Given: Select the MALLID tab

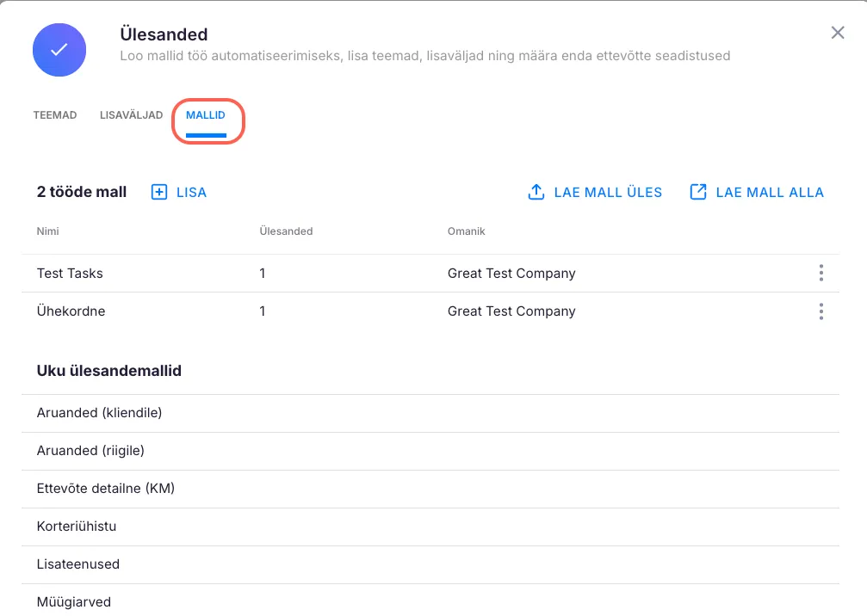Looking at the screenshot, I should point(206,115).
